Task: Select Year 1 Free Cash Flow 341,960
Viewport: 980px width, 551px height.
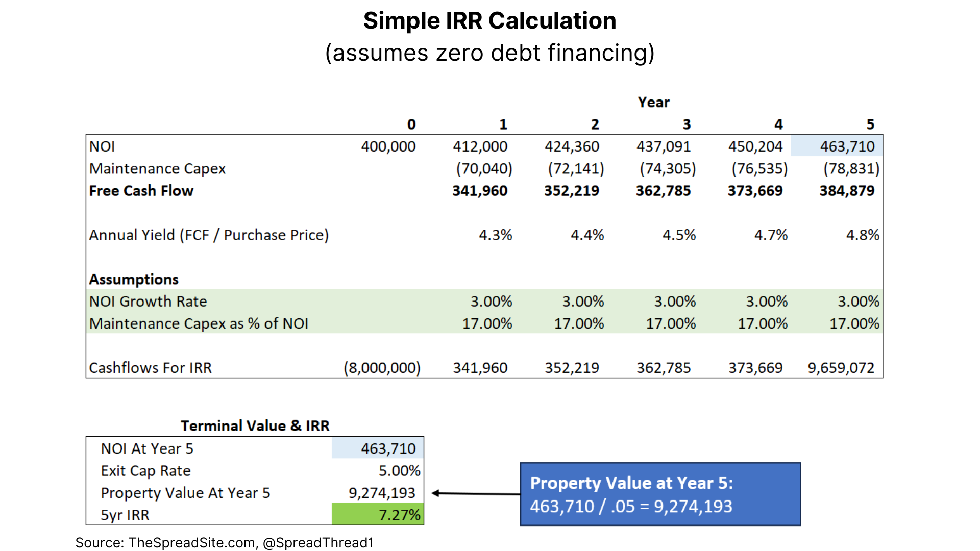Action: tap(480, 191)
